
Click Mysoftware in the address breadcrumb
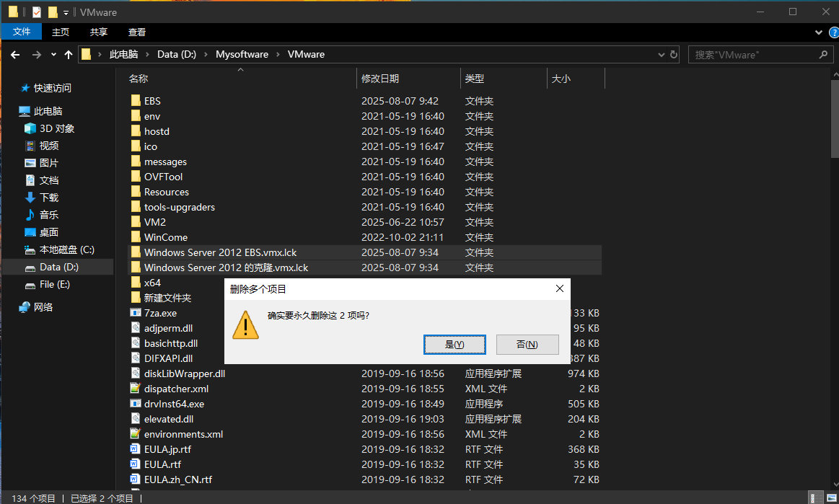point(242,54)
